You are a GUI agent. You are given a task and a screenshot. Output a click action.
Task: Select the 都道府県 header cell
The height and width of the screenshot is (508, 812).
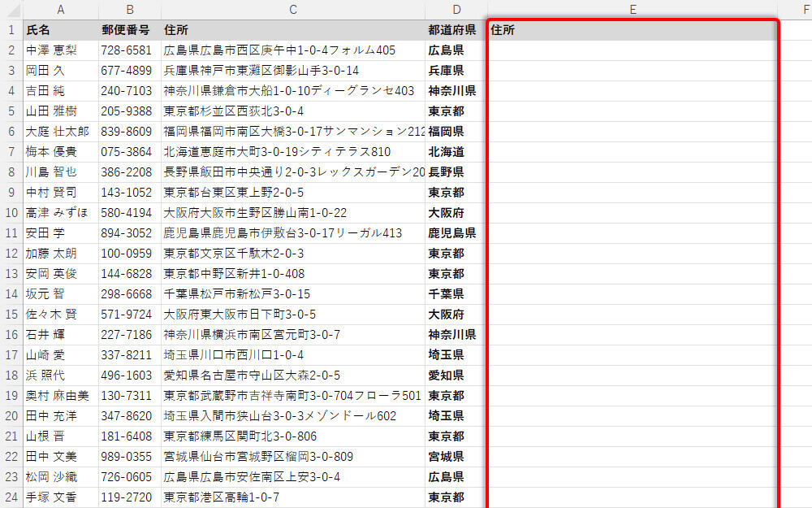[456, 30]
